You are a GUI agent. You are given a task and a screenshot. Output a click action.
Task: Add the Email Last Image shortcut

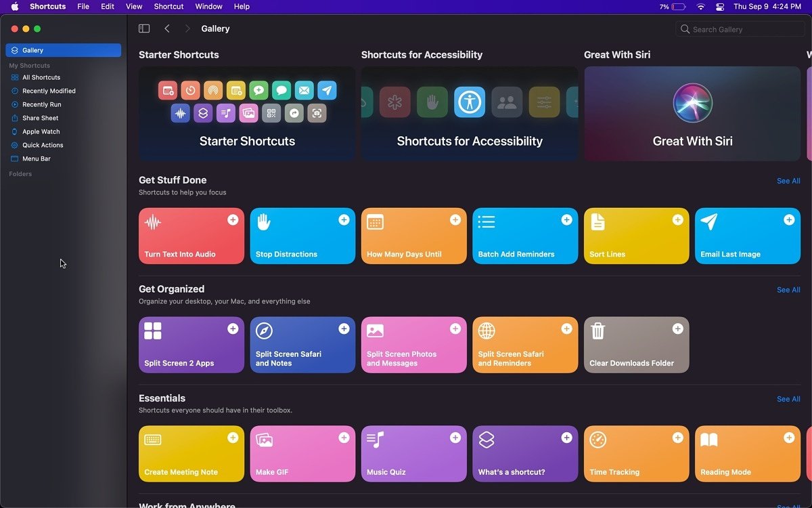coord(789,219)
